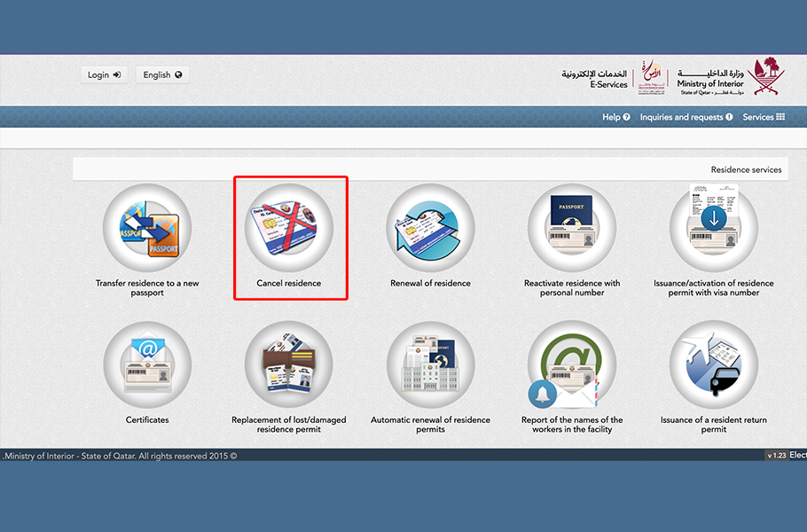Click the 'Renewal of residence' text label
The image size is (807, 532).
[430, 284]
